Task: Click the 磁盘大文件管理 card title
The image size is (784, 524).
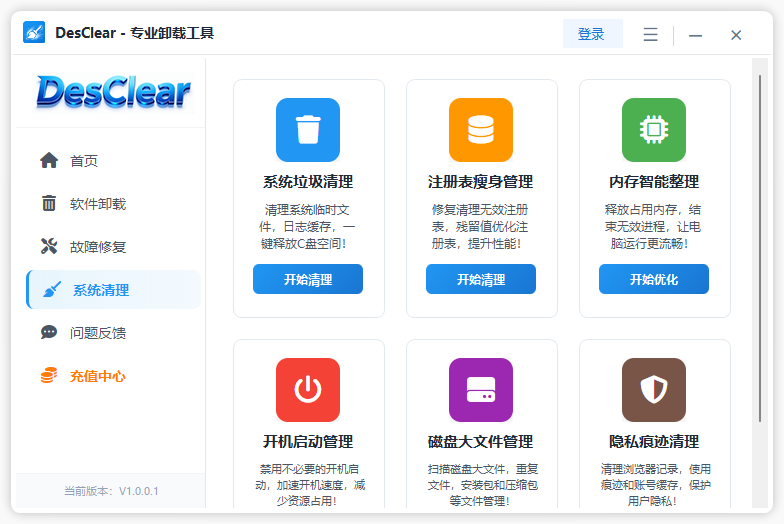Action: pos(480,442)
